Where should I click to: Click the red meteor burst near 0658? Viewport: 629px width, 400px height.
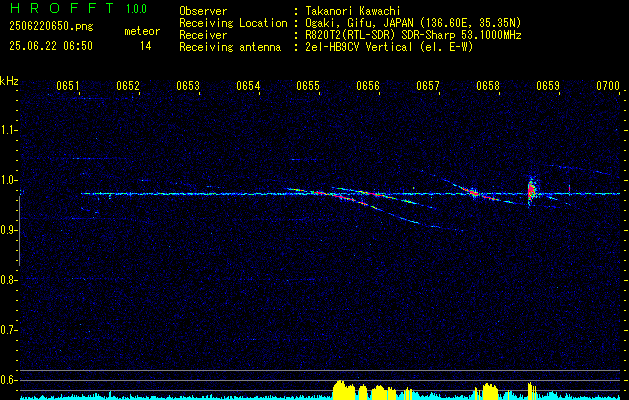(x=474, y=193)
